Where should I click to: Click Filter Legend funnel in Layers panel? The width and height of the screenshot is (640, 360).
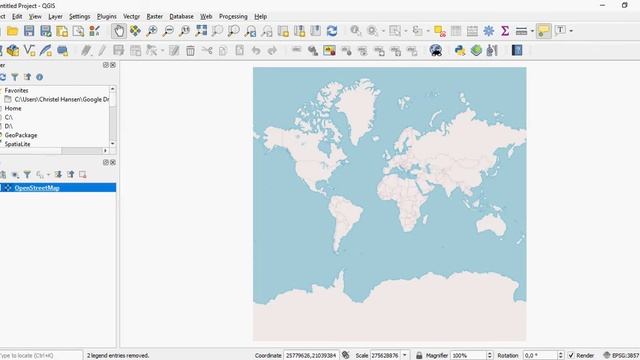(x=27, y=175)
